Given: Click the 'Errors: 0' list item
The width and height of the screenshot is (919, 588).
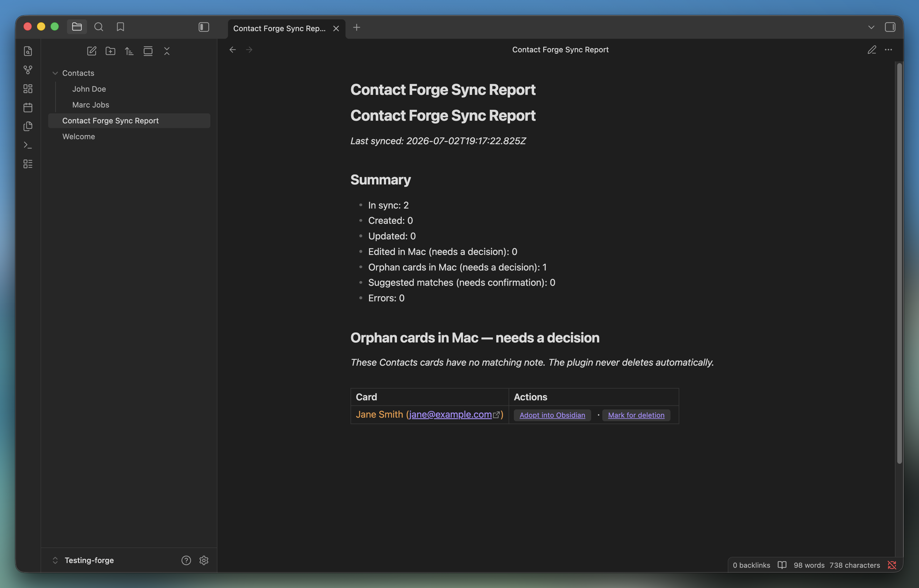Looking at the screenshot, I should point(386,298).
